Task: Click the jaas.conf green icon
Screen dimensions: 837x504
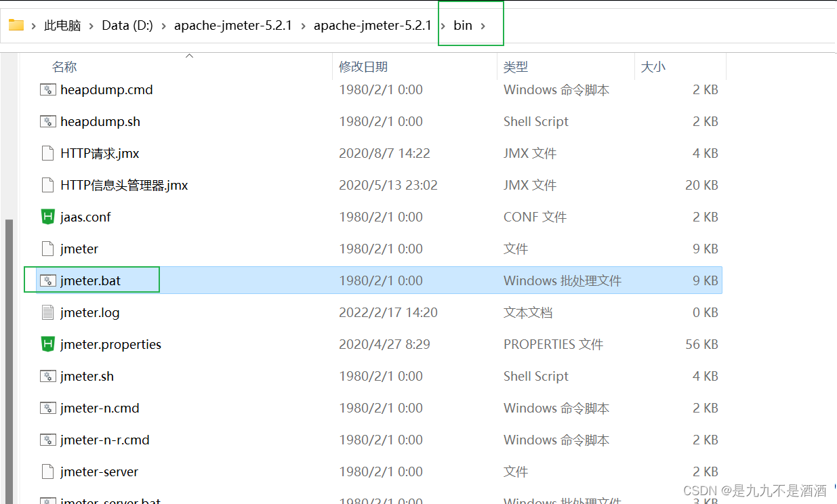Action: (x=47, y=217)
